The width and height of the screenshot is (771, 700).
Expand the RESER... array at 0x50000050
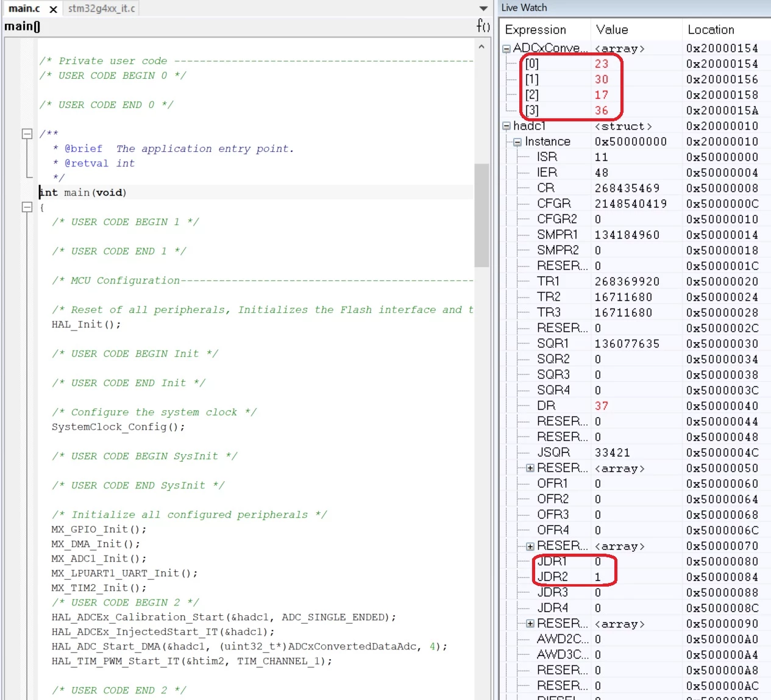pyautogui.click(x=530, y=468)
